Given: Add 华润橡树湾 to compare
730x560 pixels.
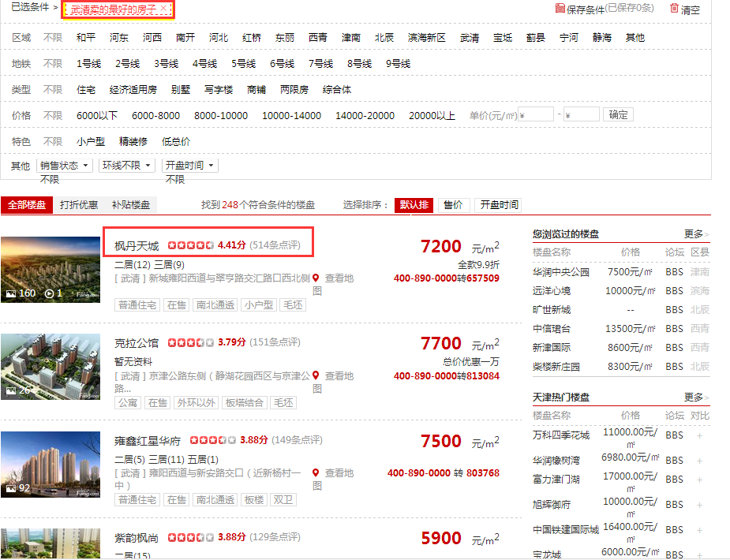Looking at the screenshot, I should pos(699,461).
